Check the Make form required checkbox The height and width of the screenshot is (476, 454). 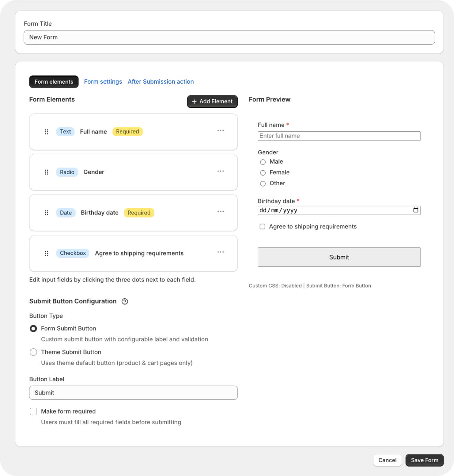[x=33, y=411]
